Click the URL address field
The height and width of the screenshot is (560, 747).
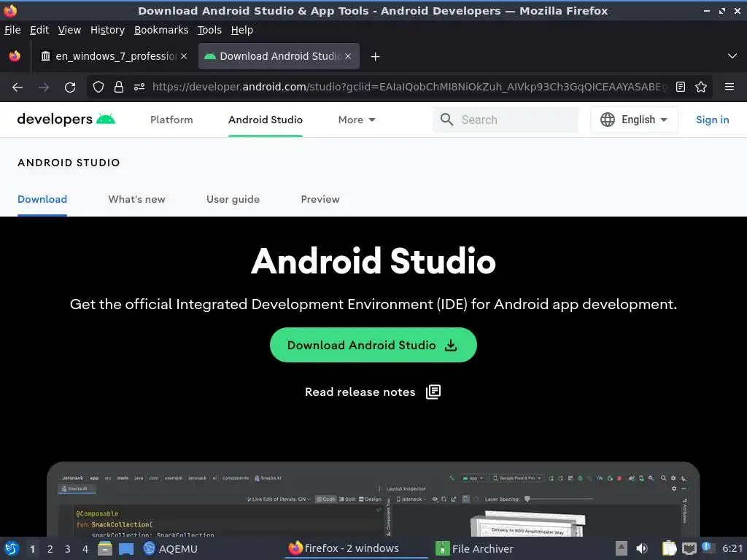(x=409, y=87)
